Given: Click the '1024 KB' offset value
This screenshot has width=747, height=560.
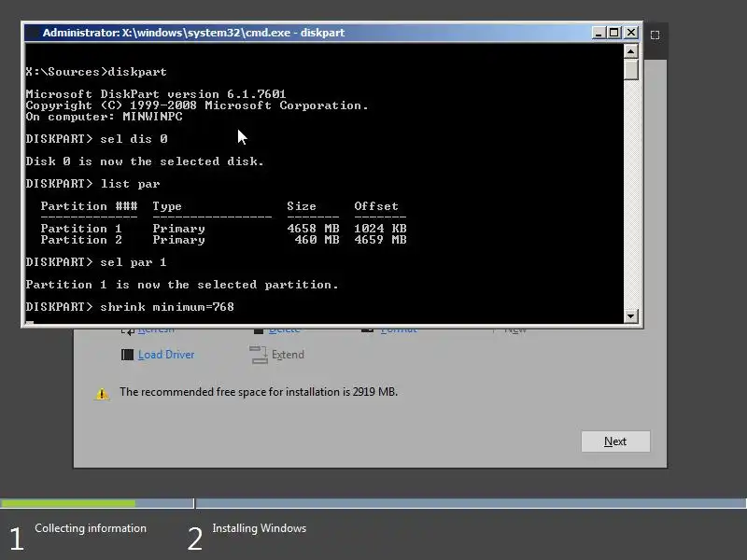Looking at the screenshot, I should coord(380,229).
